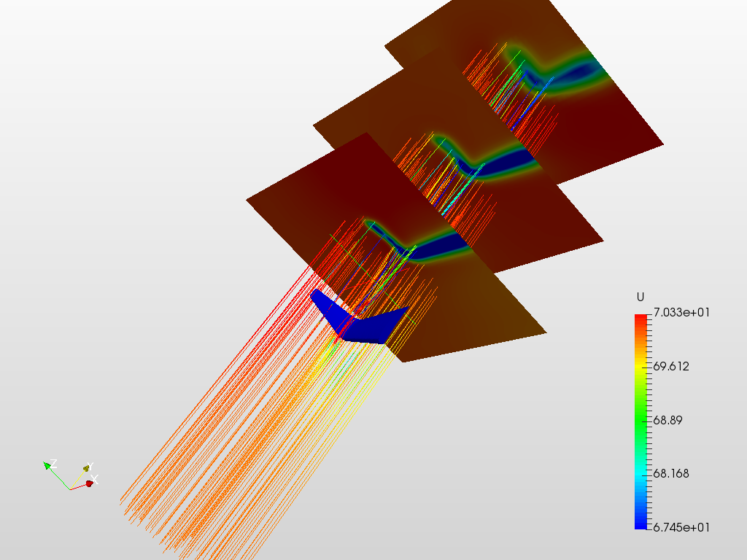Viewport: 747px width, 560px height.
Task: Click the green Z axis arrow
Action: tap(47, 465)
